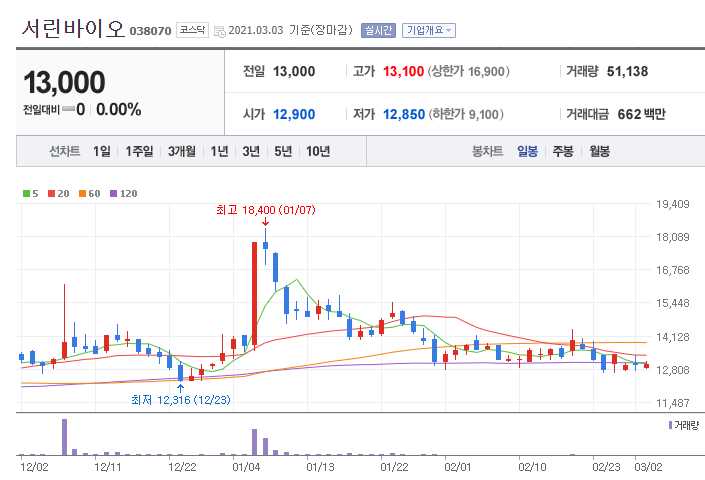Viewport: 705px width, 480px height.
Task: Click the 전일 13,000 value
Action: [294, 71]
